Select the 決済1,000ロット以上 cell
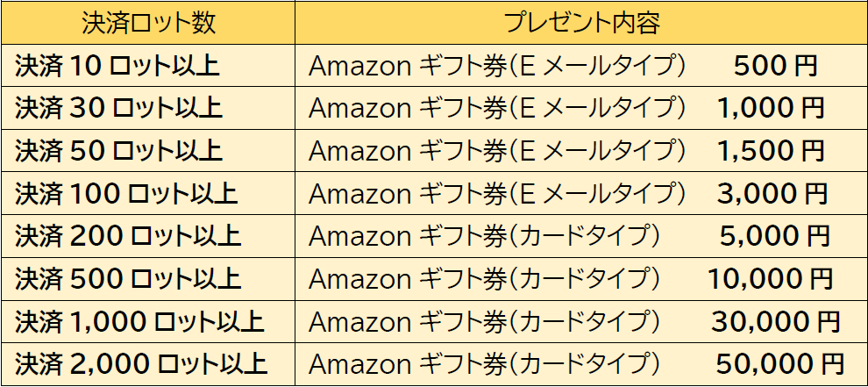Screen dimensions: 868x387 click(x=139, y=321)
